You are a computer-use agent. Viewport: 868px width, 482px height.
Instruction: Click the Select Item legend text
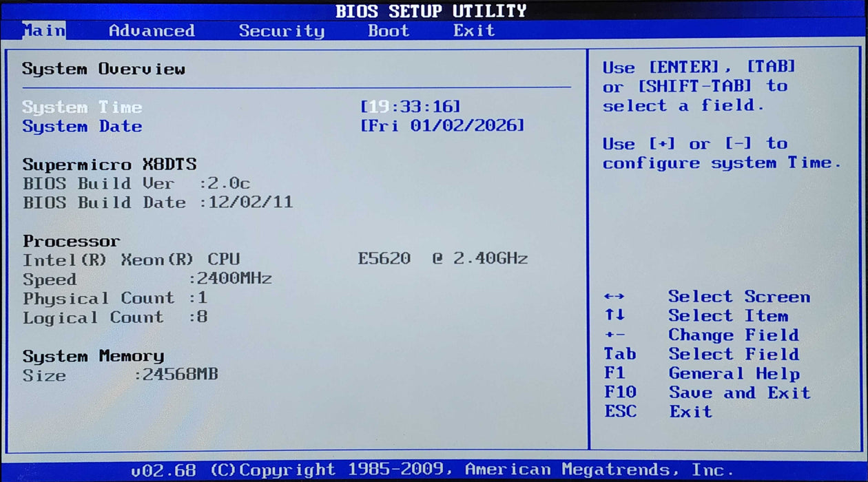point(728,316)
